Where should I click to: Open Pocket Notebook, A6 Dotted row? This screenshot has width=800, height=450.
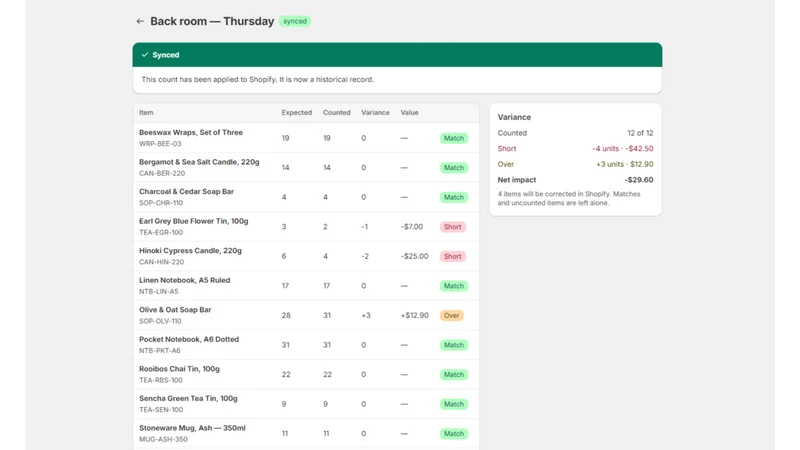pos(306,345)
